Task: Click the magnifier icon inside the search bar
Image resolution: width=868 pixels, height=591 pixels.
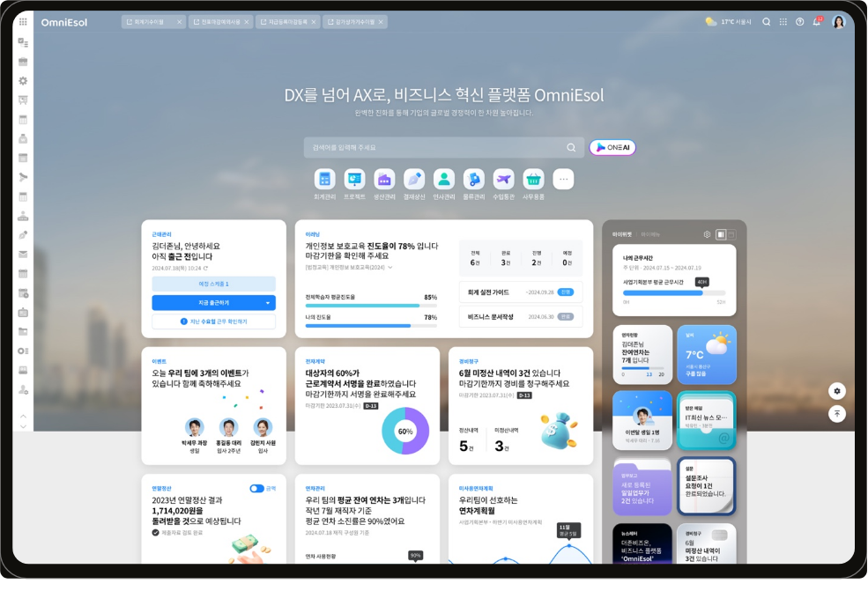Action: pos(571,148)
